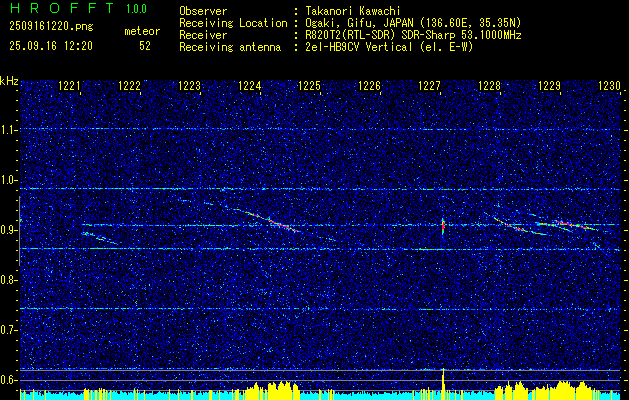Click time marker 1221
Screen dimensions: 629x400
69,85
